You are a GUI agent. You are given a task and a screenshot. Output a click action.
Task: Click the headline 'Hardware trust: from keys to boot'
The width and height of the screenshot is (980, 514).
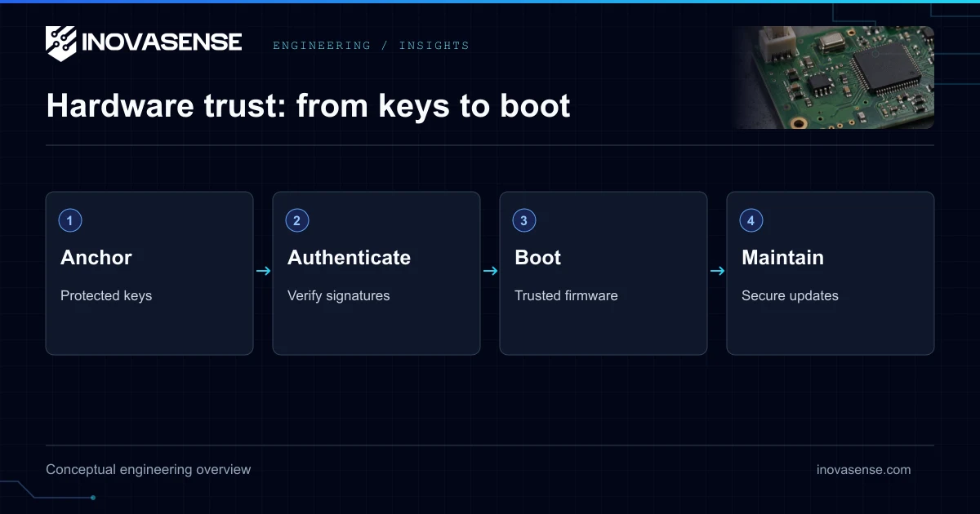click(x=308, y=106)
